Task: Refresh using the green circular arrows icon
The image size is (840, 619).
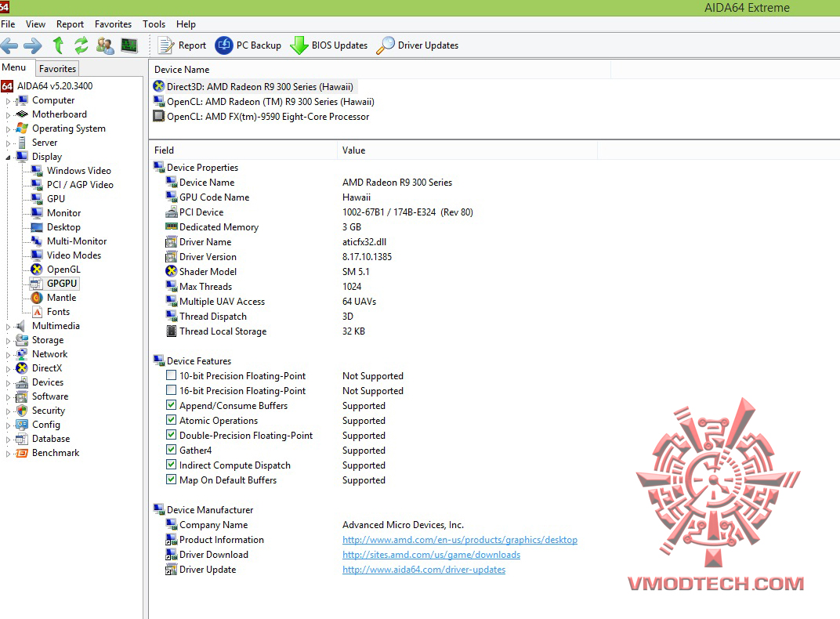Action: [81, 45]
